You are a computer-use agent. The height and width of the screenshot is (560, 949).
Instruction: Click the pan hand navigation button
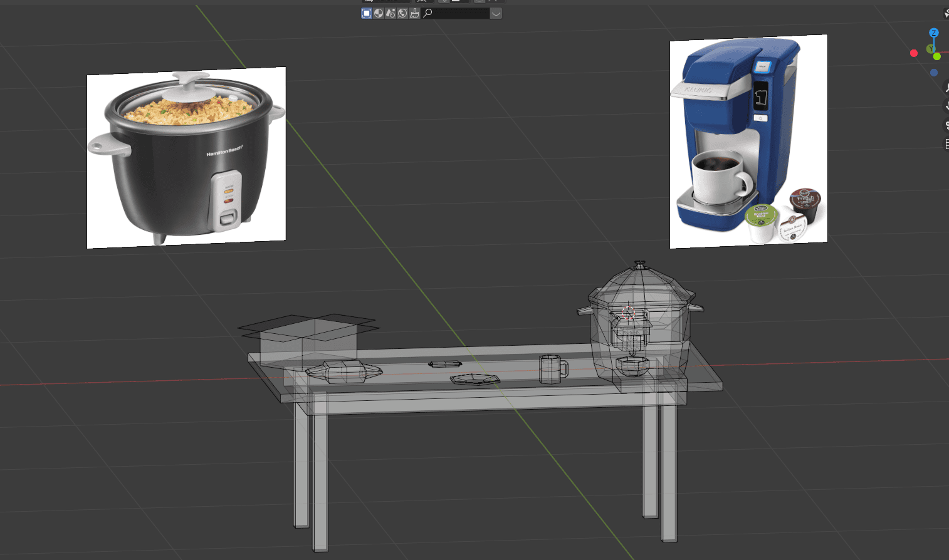946,106
